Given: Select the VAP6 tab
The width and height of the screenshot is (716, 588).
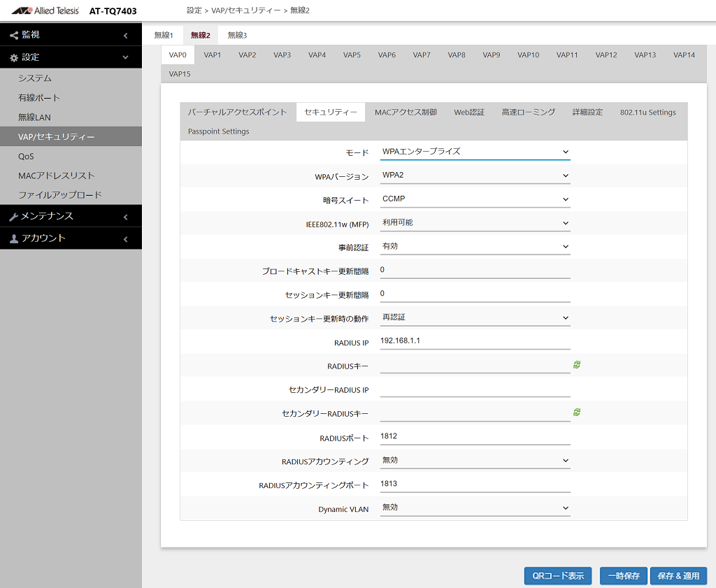Looking at the screenshot, I should pyautogui.click(x=387, y=55).
